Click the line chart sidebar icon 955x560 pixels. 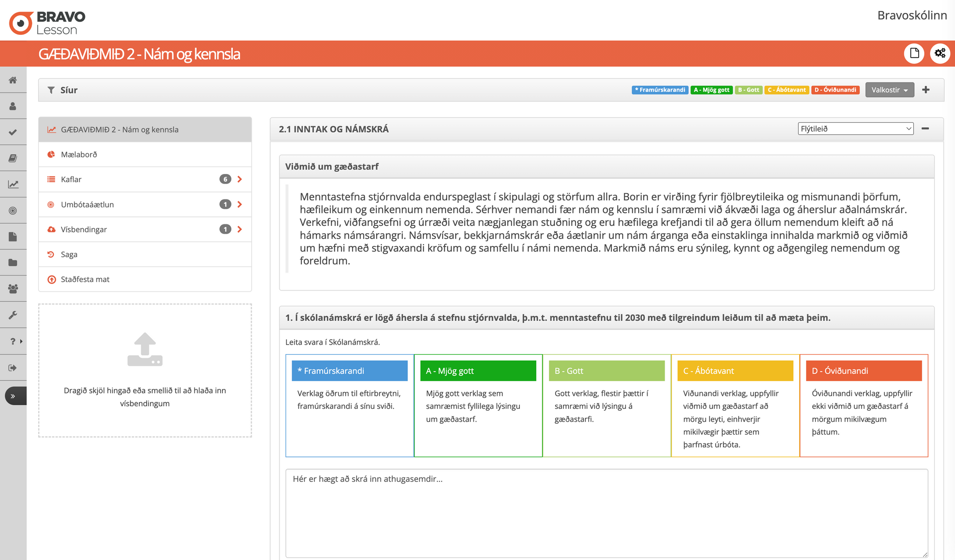[13, 185]
